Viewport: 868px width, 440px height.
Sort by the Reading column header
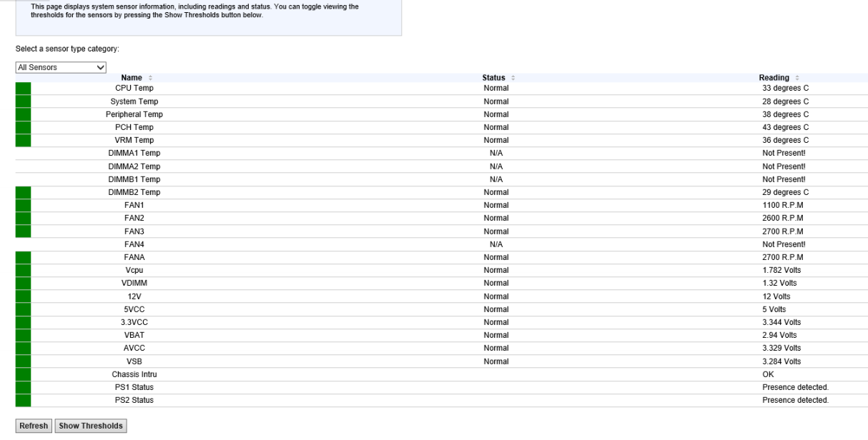point(779,78)
